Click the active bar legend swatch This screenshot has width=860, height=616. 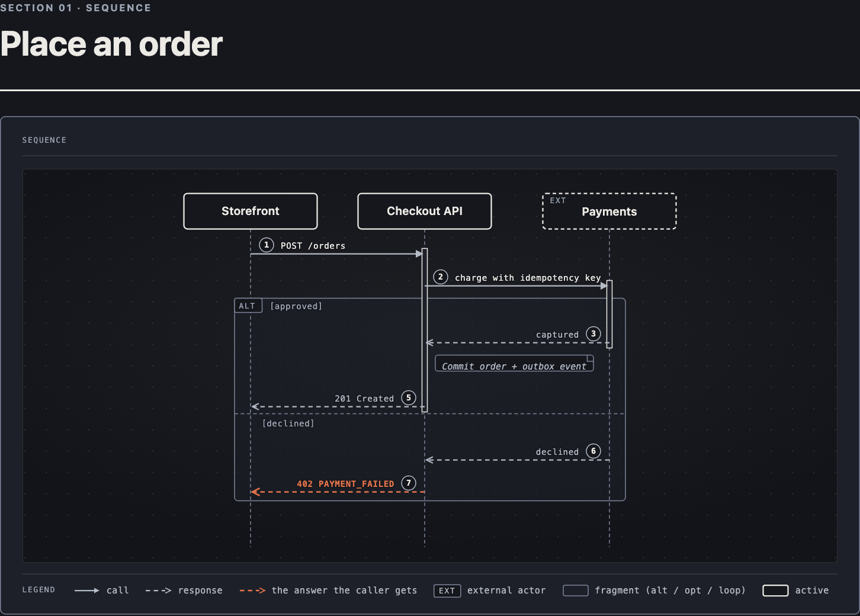coord(776,591)
